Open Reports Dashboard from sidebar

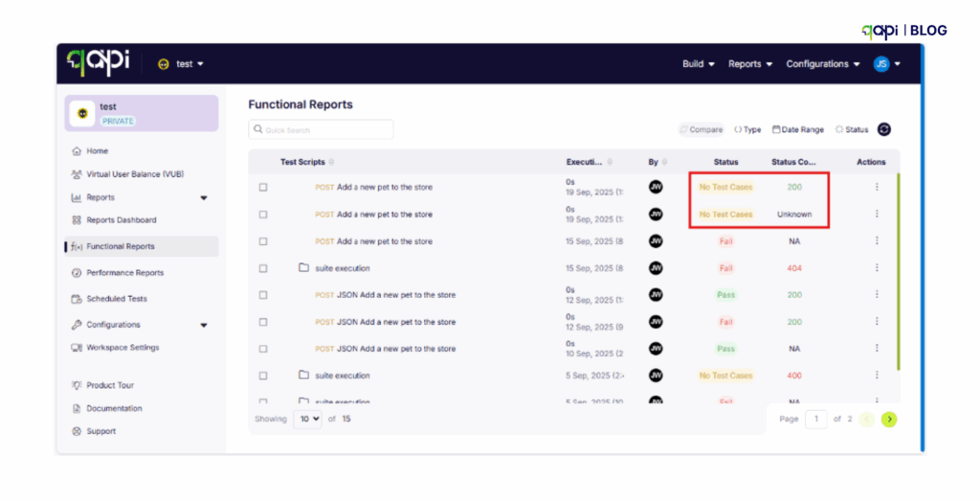121,220
